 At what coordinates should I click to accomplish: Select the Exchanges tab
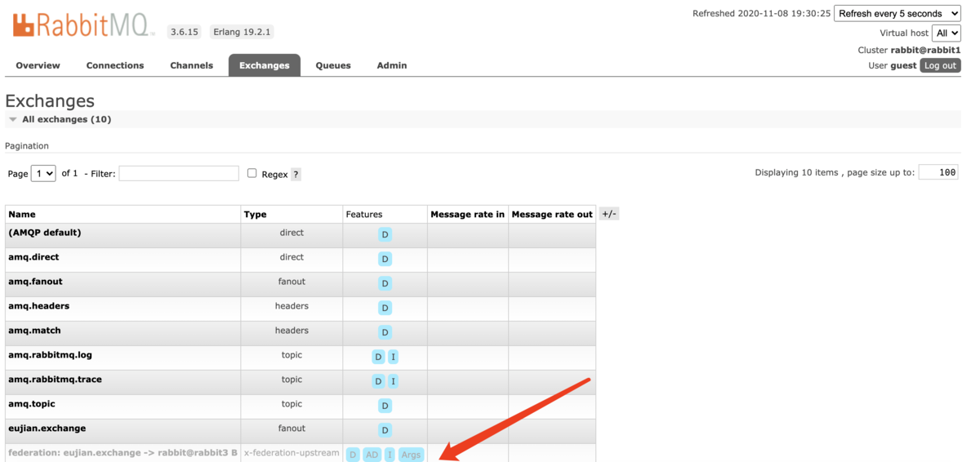(x=265, y=65)
